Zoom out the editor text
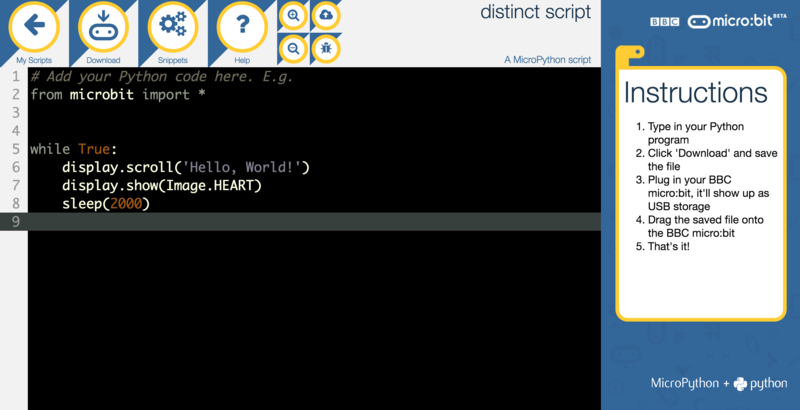This screenshot has height=410, width=800. coord(293,49)
